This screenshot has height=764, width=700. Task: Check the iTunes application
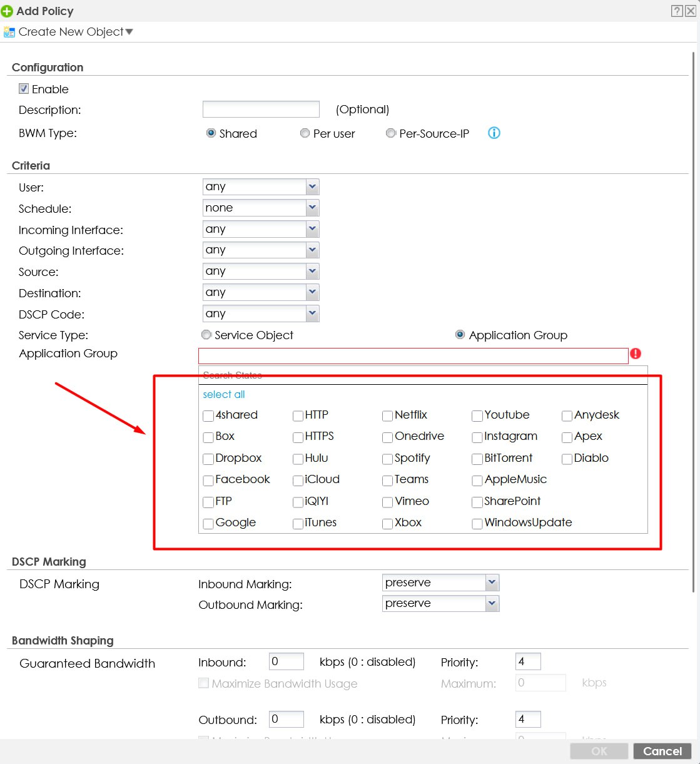pyautogui.click(x=298, y=524)
